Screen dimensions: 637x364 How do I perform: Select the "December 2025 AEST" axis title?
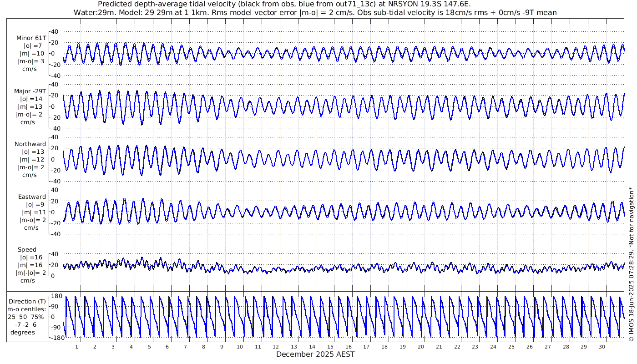coord(315,354)
